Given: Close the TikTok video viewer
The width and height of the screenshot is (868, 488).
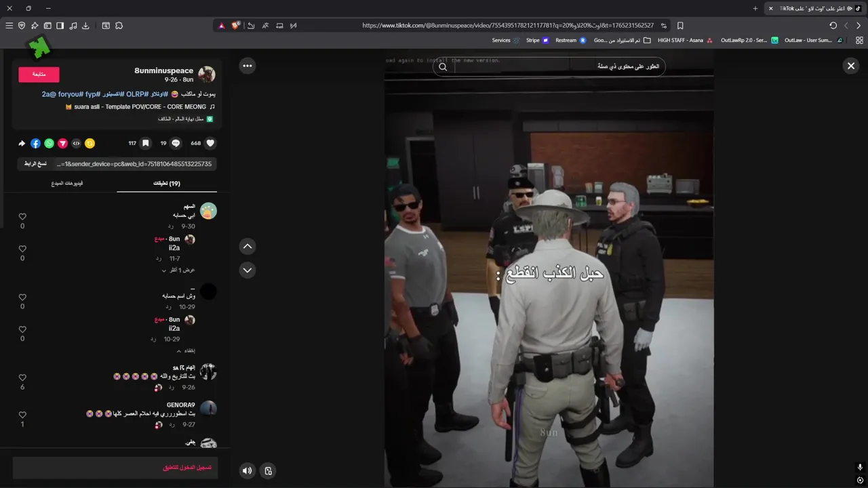Looking at the screenshot, I should [x=851, y=66].
